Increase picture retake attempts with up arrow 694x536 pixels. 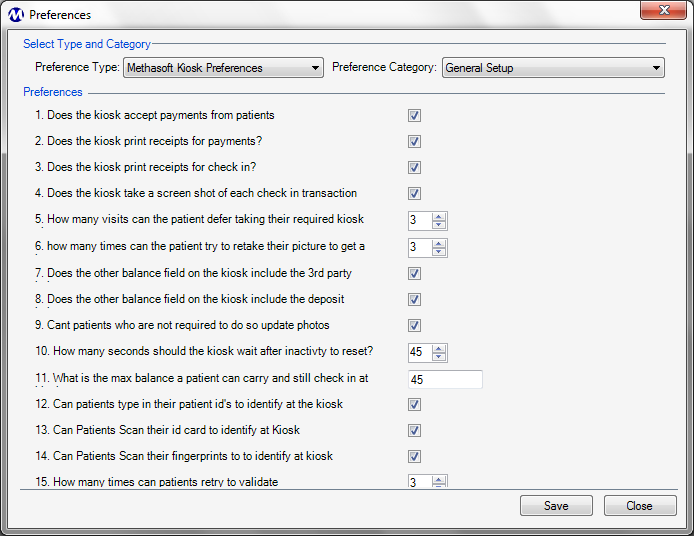coord(439,244)
